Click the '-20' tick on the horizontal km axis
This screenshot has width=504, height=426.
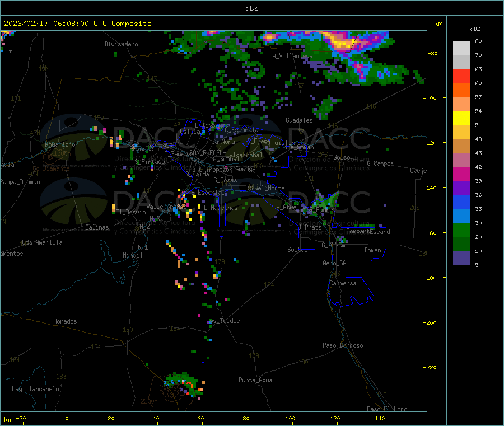coord(21,418)
